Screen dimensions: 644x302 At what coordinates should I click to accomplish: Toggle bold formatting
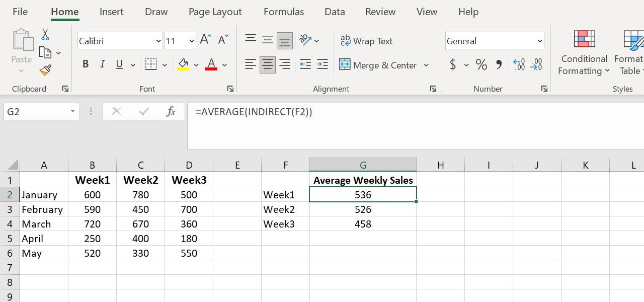(85, 64)
